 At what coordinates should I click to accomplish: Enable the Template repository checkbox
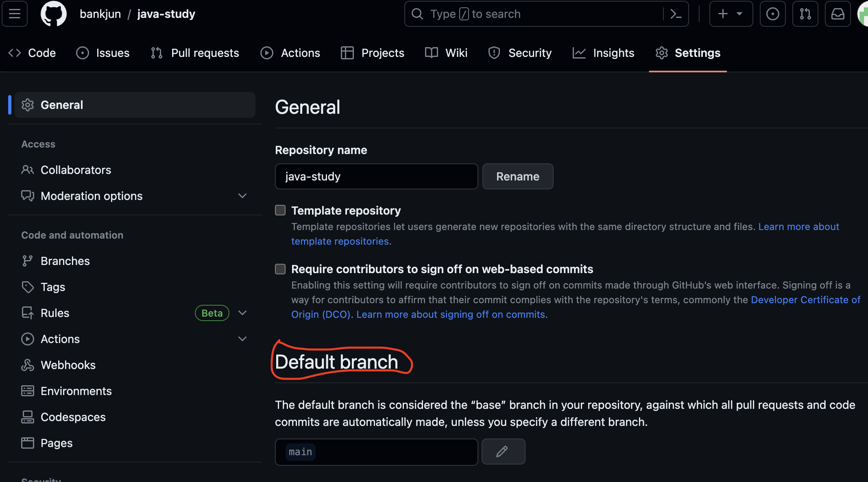pyautogui.click(x=280, y=210)
